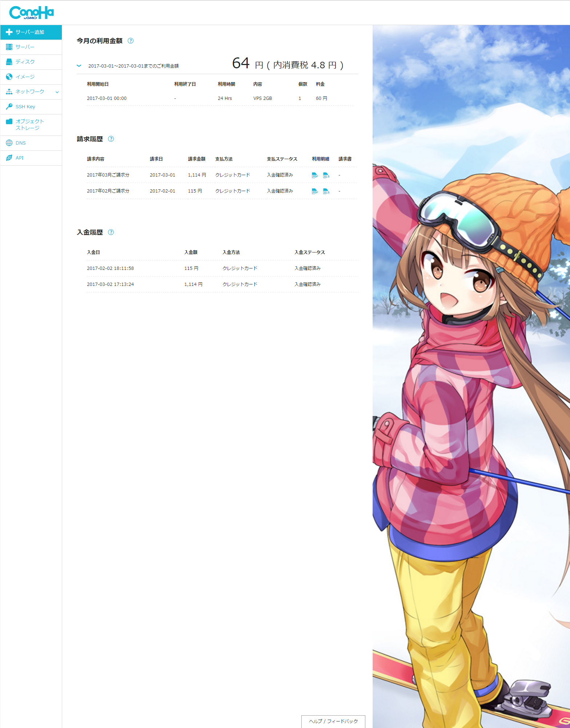Open the サーバー menu item
570x728 pixels.
click(x=25, y=47)
